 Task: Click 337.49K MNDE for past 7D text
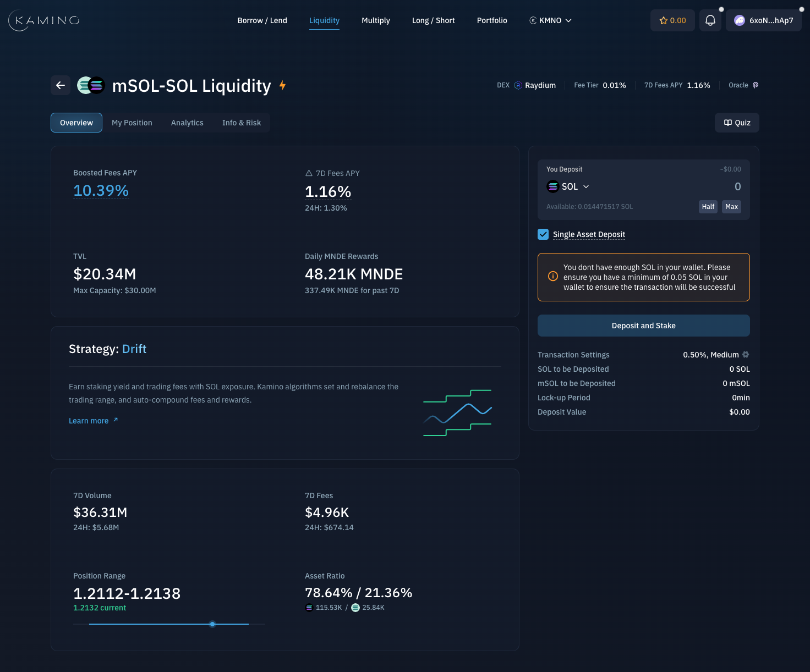point(352,290)
